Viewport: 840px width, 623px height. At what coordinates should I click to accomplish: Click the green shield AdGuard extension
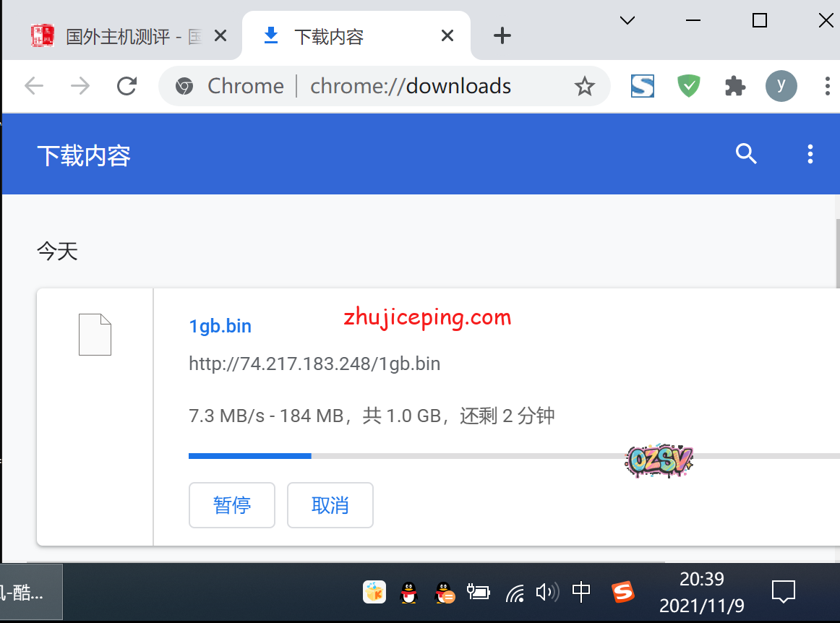pos(688,87)
